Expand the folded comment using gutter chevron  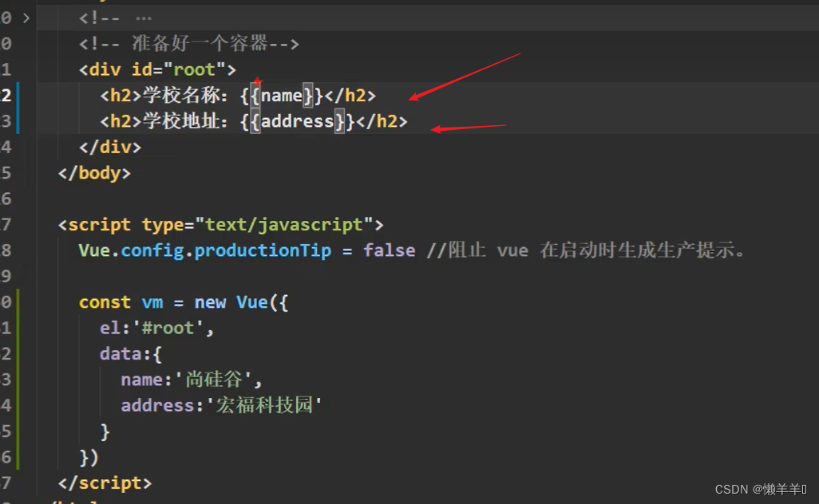point(26,18)
